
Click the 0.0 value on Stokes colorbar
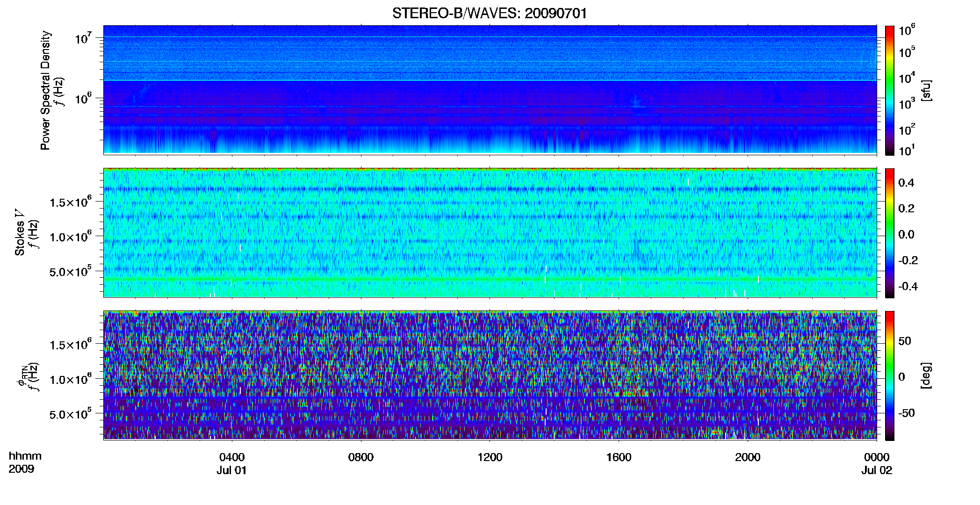pyautogui.click(x=906, y=234)
